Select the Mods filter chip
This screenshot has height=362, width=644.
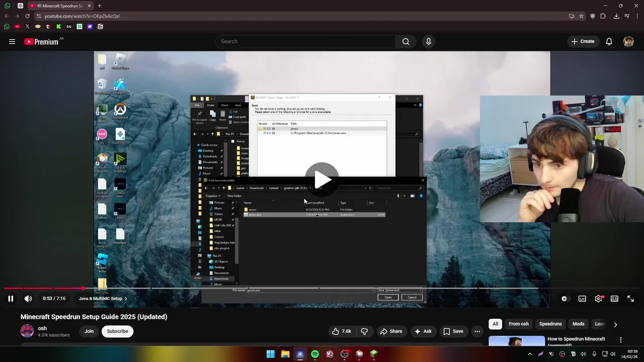coord(579,324)
